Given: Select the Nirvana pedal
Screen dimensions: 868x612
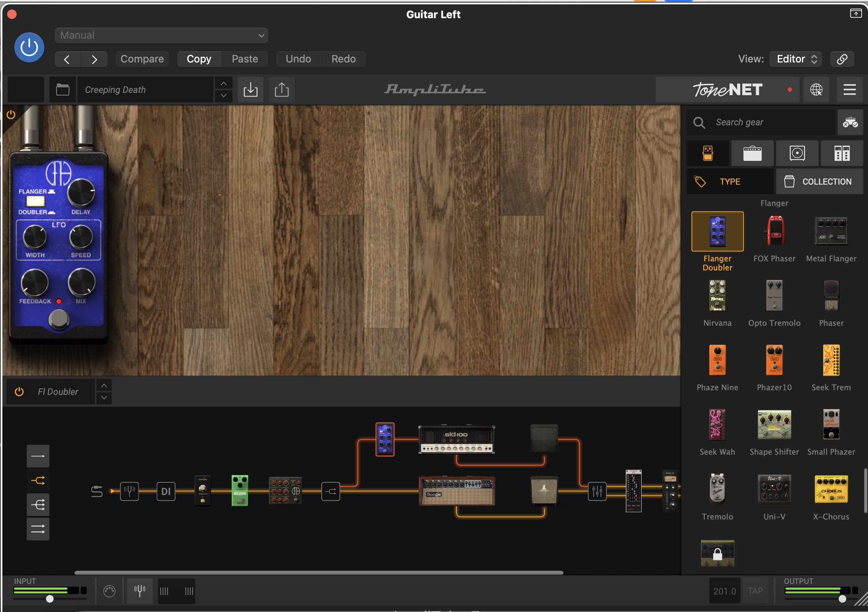Looking at the screenshot, I should tap(717, 296).
